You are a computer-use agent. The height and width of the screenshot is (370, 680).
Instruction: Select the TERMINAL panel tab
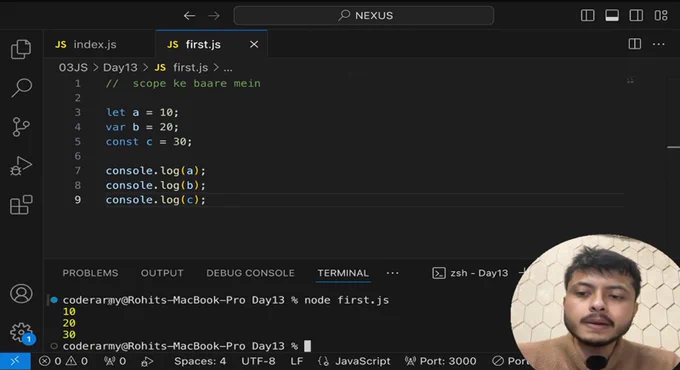pyautogui.click(x=343, y=273)
